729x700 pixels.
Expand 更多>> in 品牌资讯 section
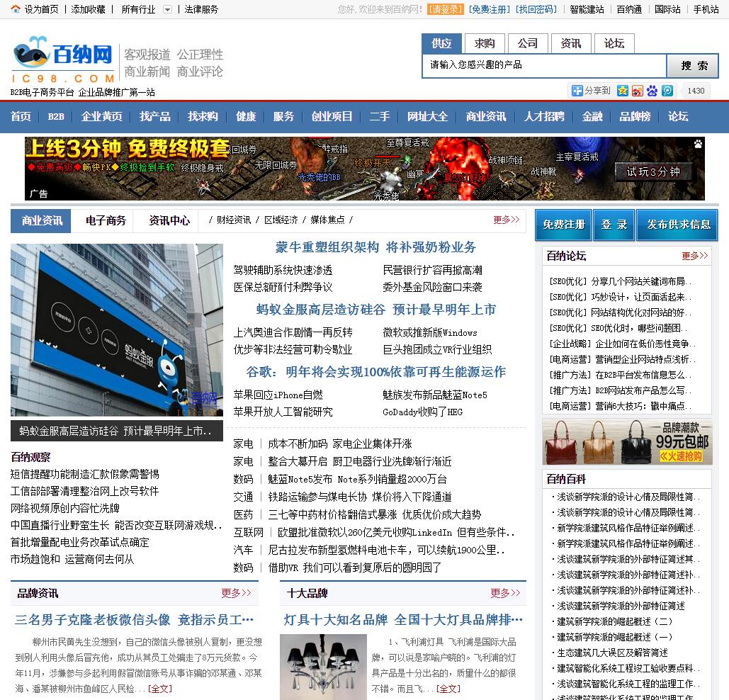pos(236,593)
